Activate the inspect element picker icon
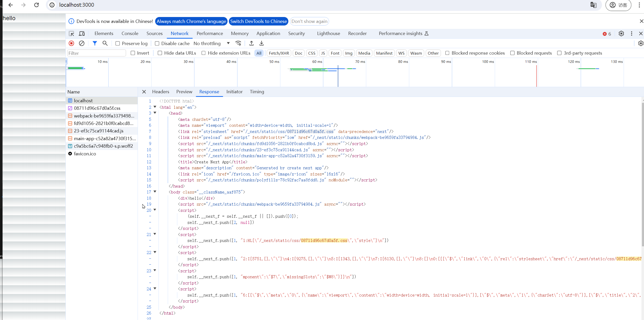This screenshot has width=644, height=320. click(x=71, y=33)
